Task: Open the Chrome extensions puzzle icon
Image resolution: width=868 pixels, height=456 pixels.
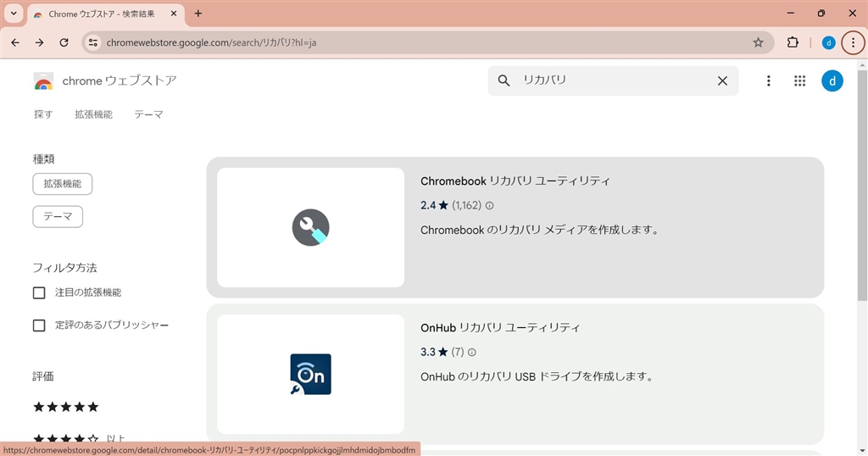Action: 793,42
